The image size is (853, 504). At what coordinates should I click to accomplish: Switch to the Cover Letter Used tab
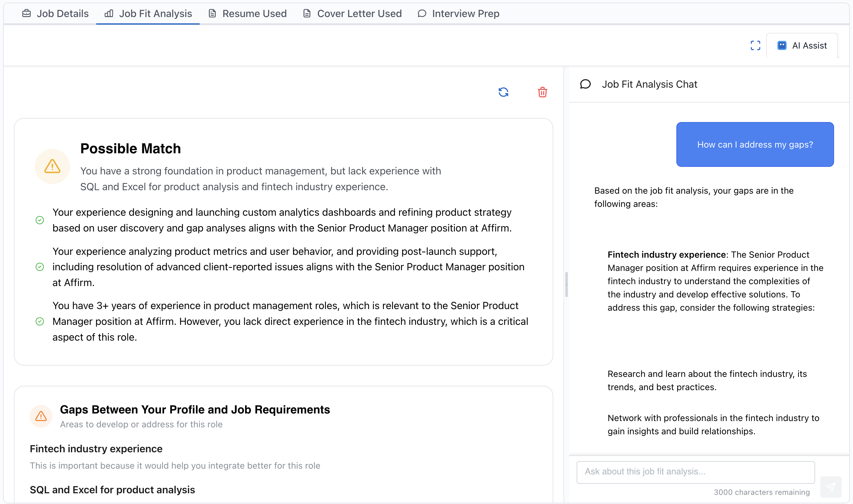[x=352, y=14]
